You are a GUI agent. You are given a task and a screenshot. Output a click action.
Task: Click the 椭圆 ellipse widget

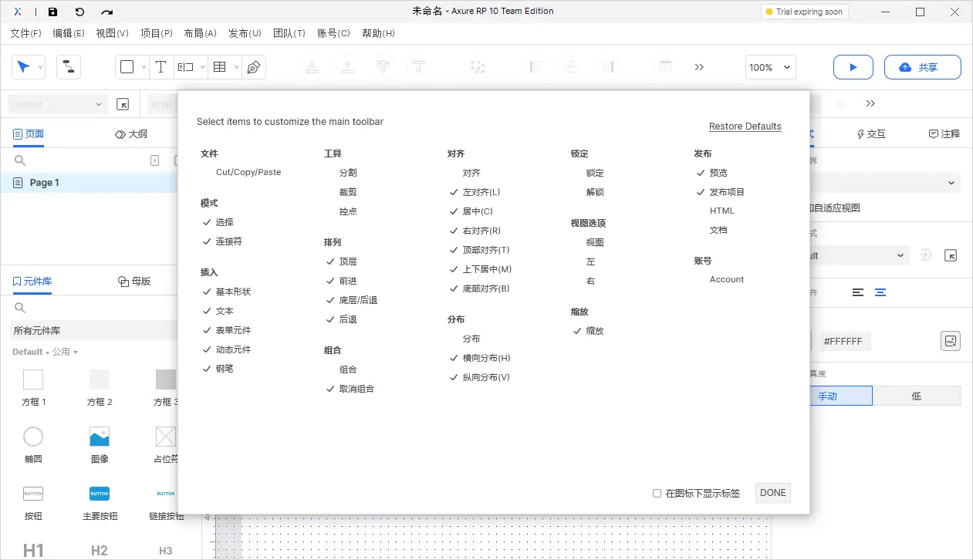33,437
